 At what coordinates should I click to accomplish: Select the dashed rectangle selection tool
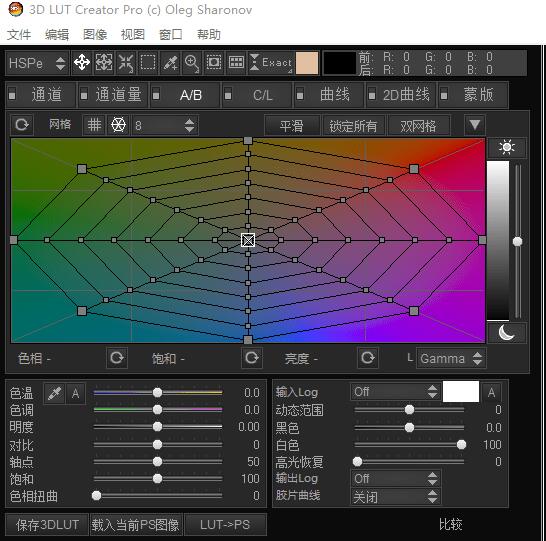coord(148,63)
